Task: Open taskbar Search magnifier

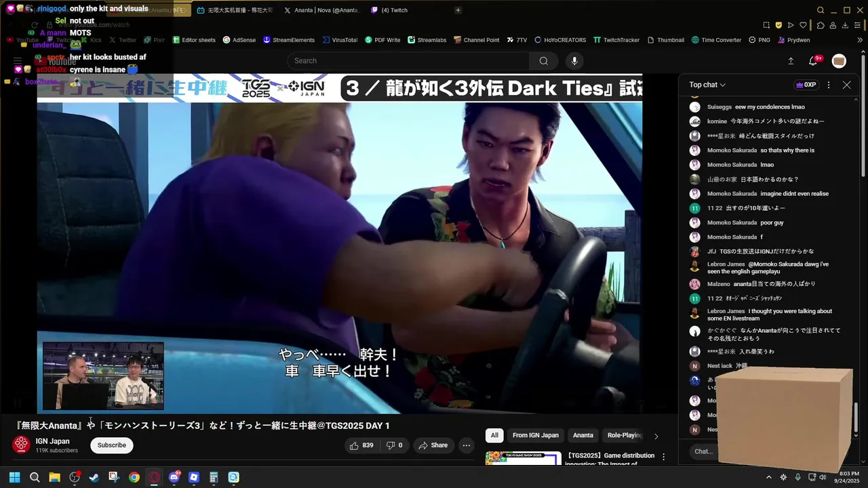Action: click(x=35, y=477)
